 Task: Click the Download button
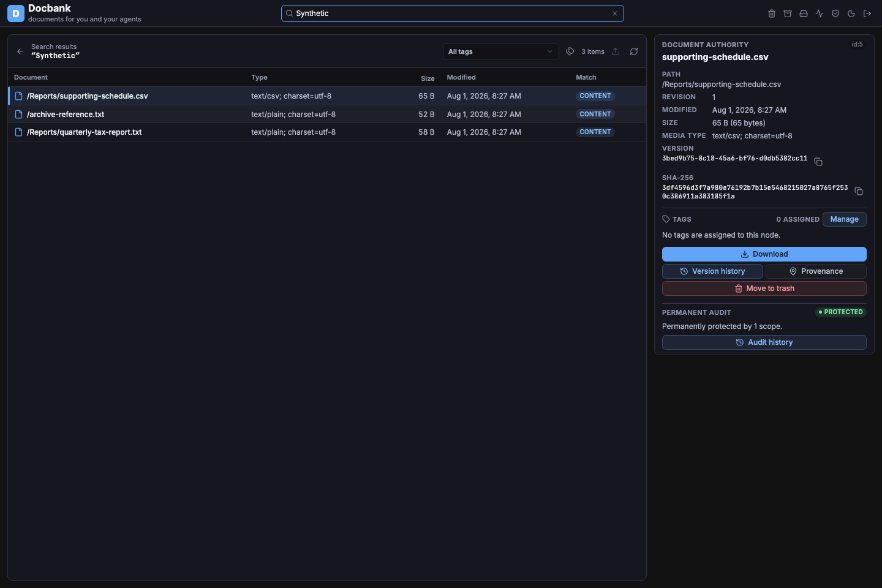(764, 254)
